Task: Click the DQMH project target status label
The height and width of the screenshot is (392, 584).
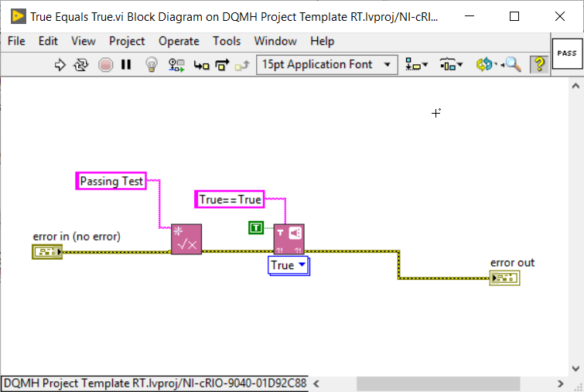Action: click(155, 383)
